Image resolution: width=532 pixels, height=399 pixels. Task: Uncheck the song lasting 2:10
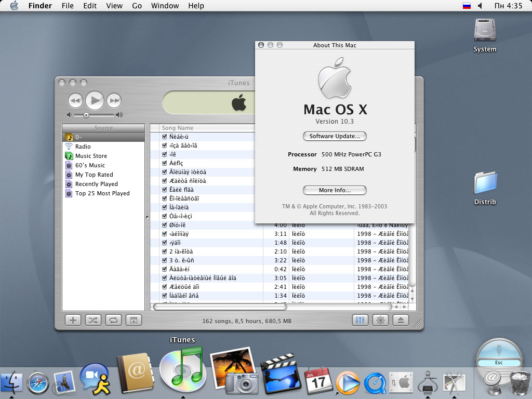[165, 251]
